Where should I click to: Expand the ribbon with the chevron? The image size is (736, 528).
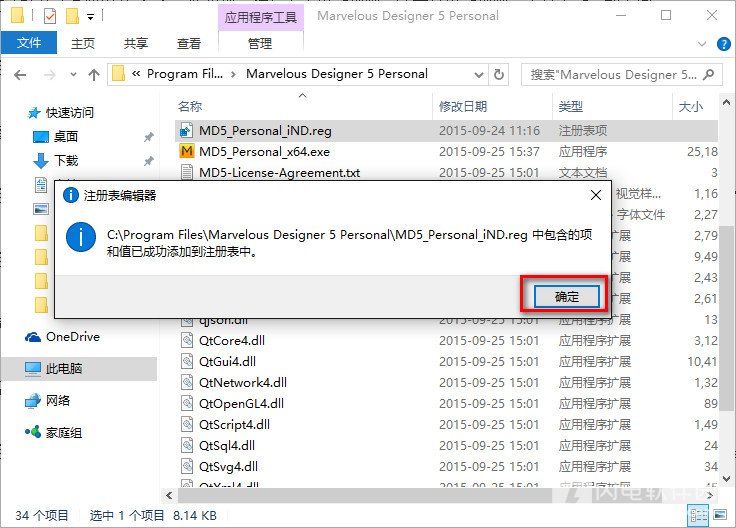[x=702, y=44]
